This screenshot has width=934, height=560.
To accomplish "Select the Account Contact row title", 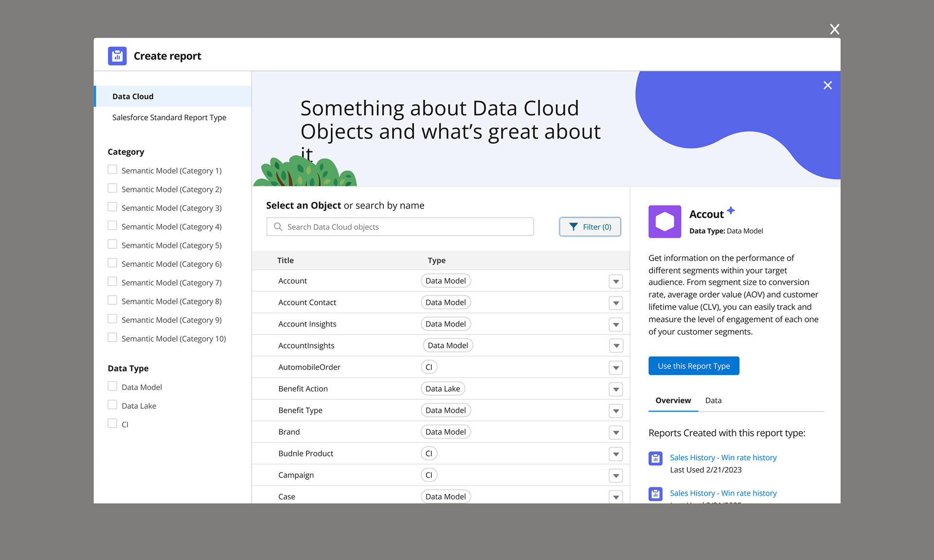I will click(x=307, y=302).
